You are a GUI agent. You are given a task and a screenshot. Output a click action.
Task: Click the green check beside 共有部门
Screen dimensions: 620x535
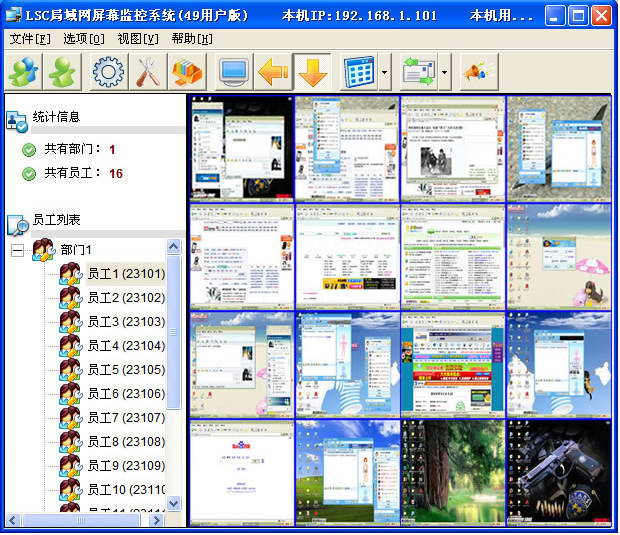pyautogui.click(x=29, y=150)
